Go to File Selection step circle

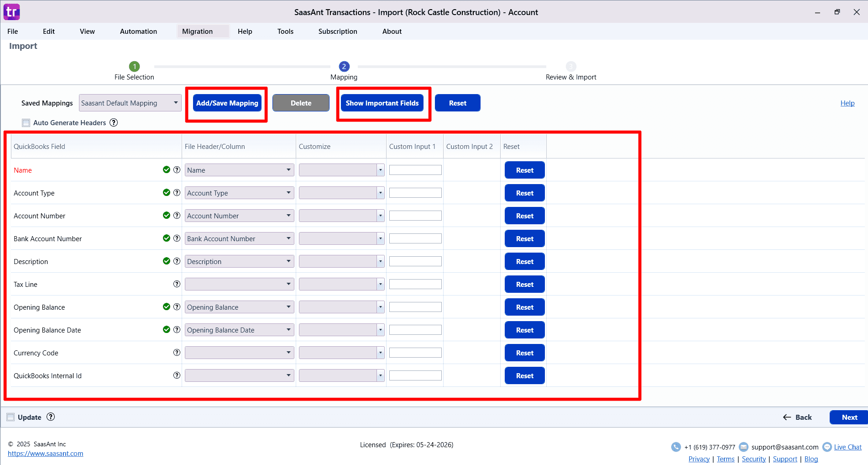point(134,67)
